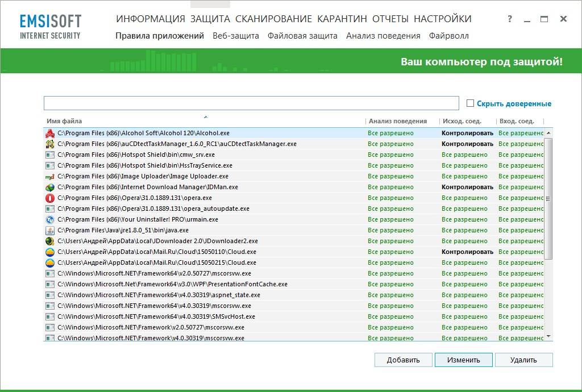Click the IDMan.exe globe icon
Screen dimensions: 582x392
click(x=50, y=187)
